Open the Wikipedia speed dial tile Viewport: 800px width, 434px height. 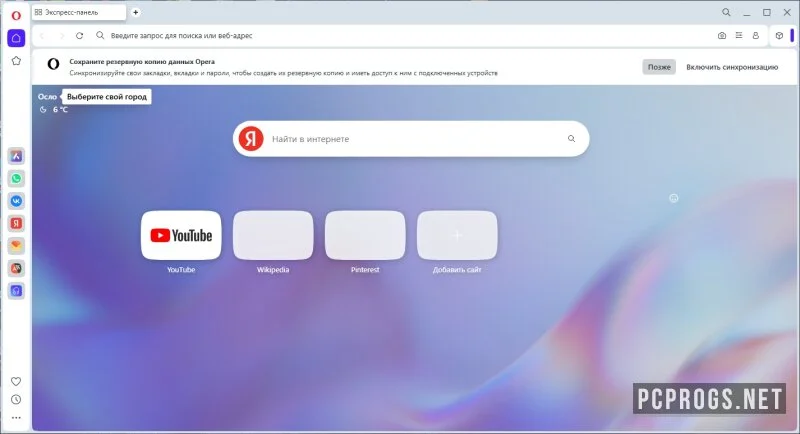pyautogui.click(x=273, y=235)
